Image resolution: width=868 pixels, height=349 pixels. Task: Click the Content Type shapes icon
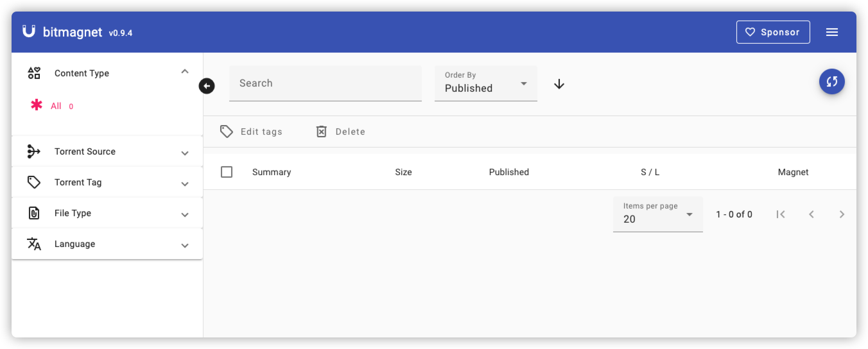point(34,73)
